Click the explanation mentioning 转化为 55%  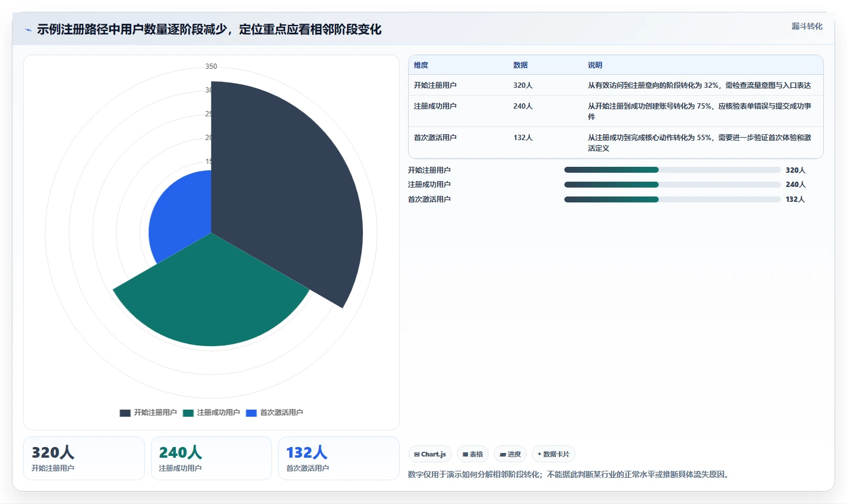tap(700, 143)
